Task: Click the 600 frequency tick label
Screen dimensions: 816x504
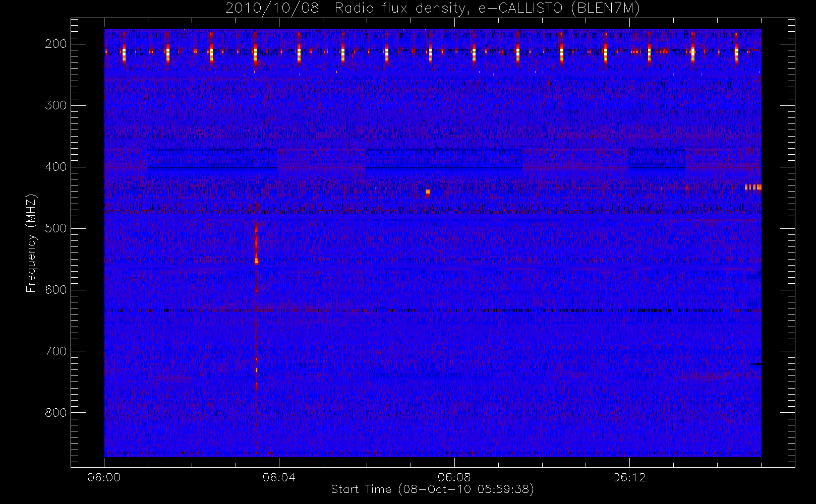Action: tap(55, 290)
